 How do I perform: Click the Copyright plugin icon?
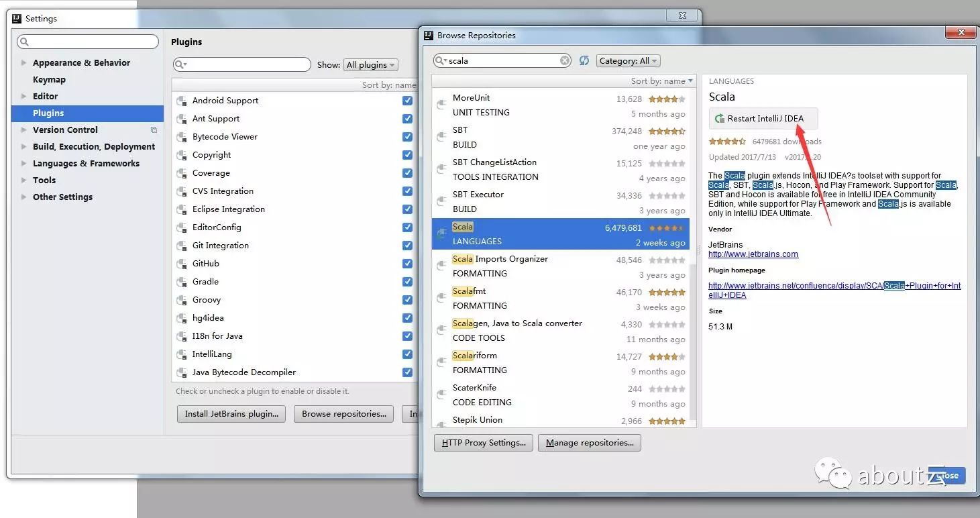pos(181,156)
